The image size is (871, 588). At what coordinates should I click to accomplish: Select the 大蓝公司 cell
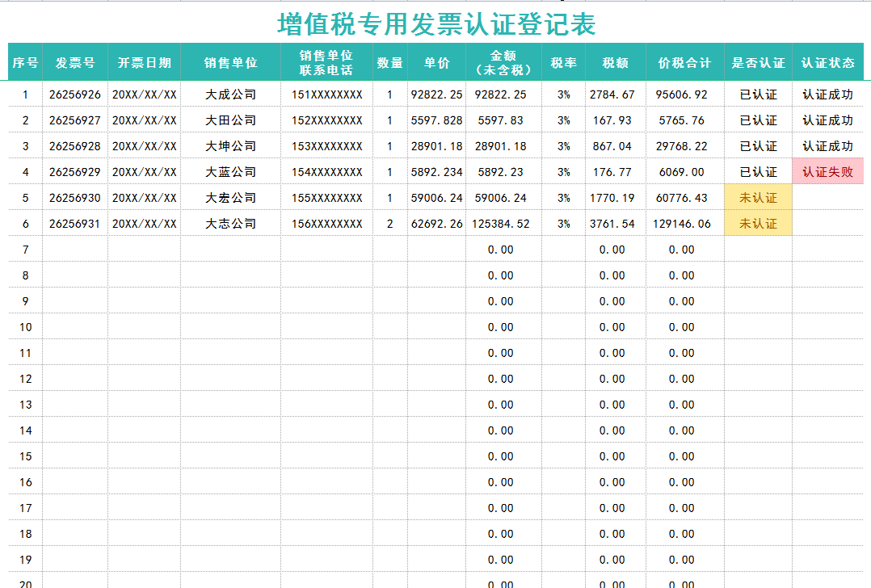point(230,172)
